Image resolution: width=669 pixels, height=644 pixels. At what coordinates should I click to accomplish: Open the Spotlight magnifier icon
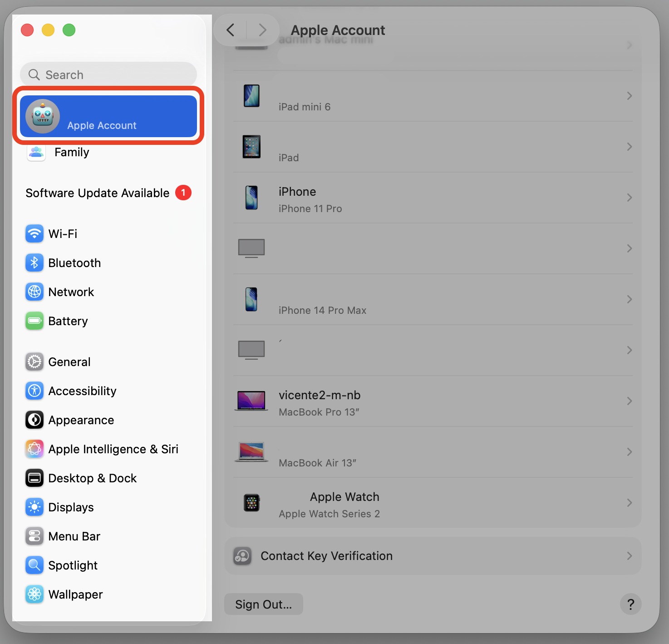34,565
